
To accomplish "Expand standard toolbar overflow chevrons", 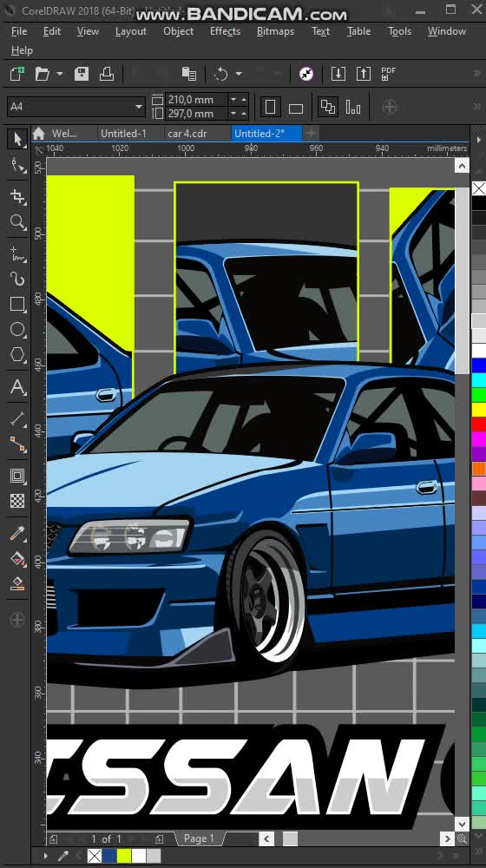I will [x=476, y=73].
